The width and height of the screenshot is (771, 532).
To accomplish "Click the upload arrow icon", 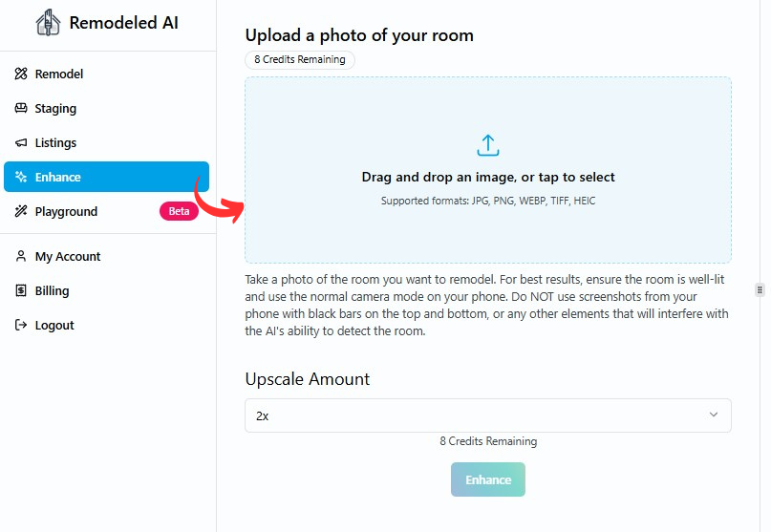I will (488, 146).
